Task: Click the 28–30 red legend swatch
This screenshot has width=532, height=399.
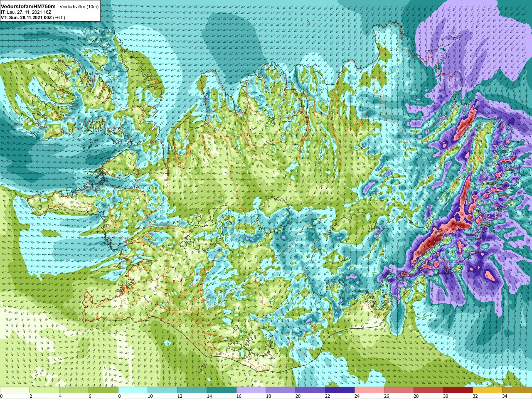Action: [x=428, y=390]
